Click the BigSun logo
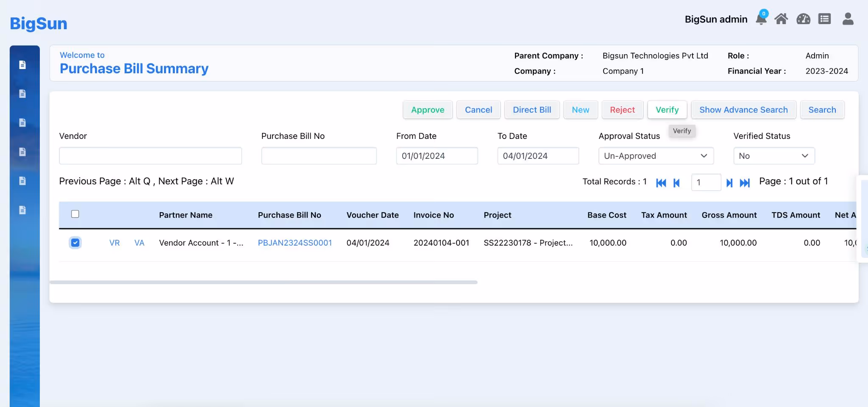The image size is (868, 407). click(x=39, y=23)
